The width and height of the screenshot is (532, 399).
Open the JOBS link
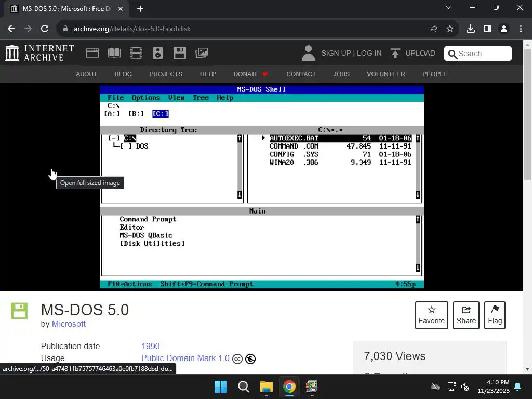coord(341,74)
